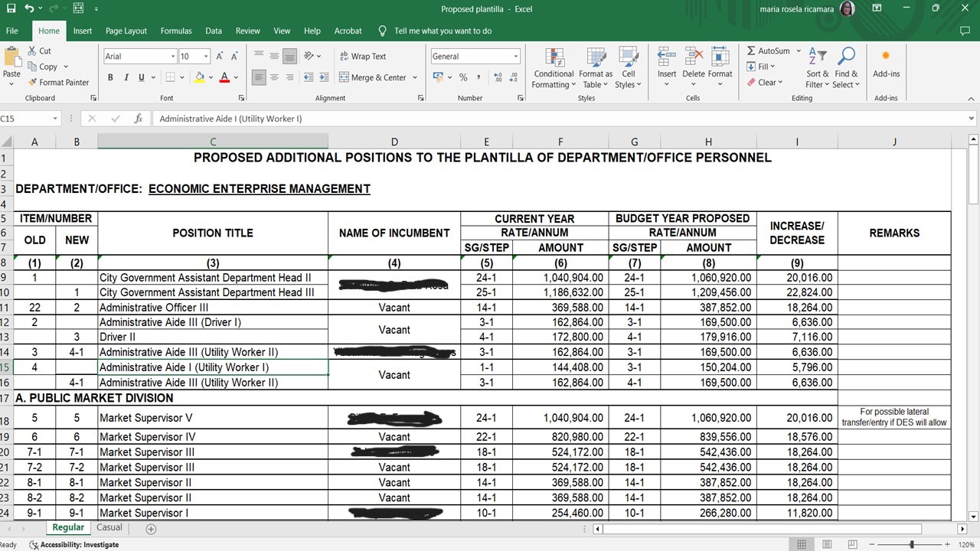
Task: Go to the Data ribbon tab
Action: coord(214,31)
